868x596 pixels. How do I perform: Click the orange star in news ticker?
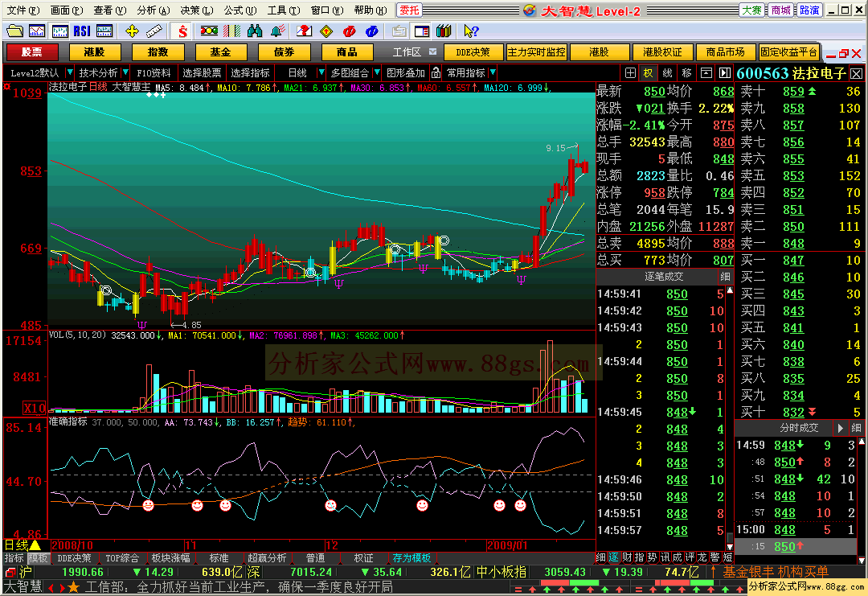point(73,587)
